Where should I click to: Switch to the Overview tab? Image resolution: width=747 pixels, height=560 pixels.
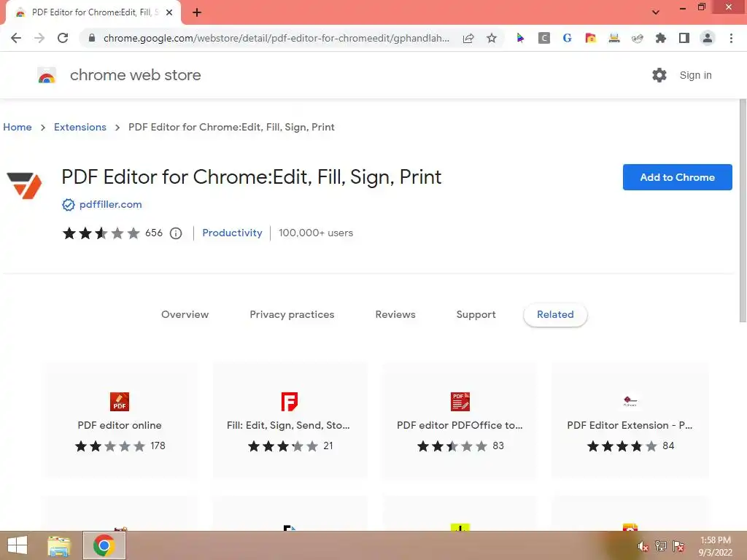pyautogui.click(x=185, y=314)
